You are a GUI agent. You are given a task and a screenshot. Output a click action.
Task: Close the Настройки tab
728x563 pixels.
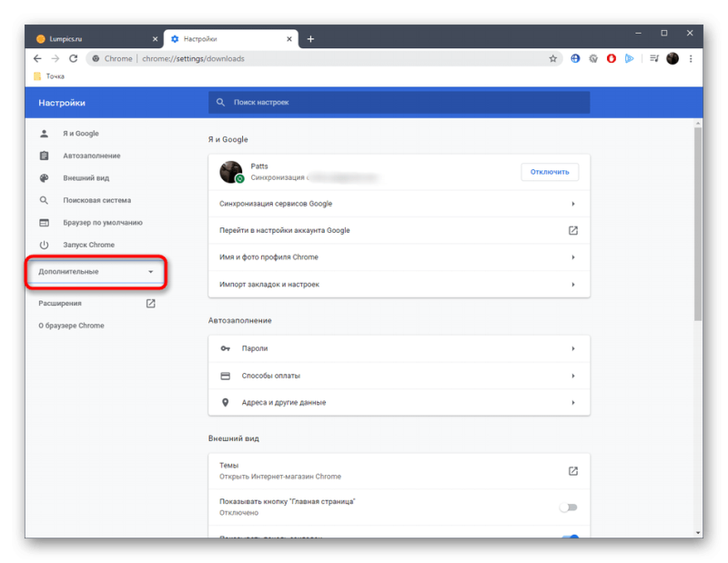(x=289, y=39)
